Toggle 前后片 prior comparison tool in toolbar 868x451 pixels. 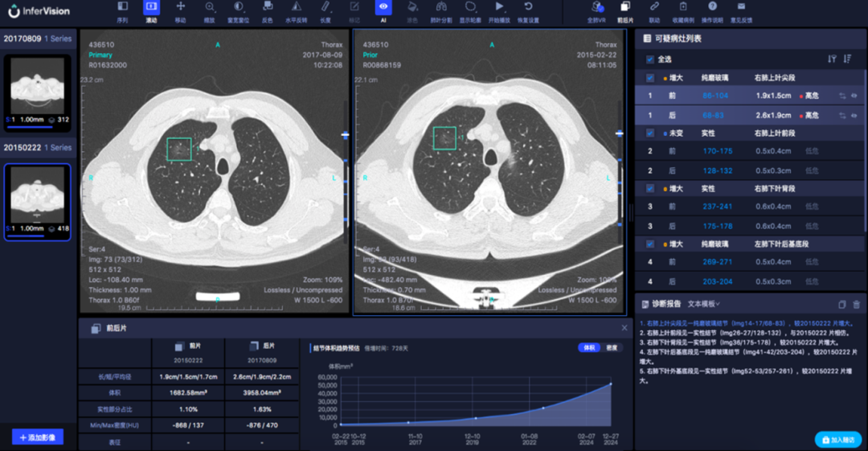625,11
